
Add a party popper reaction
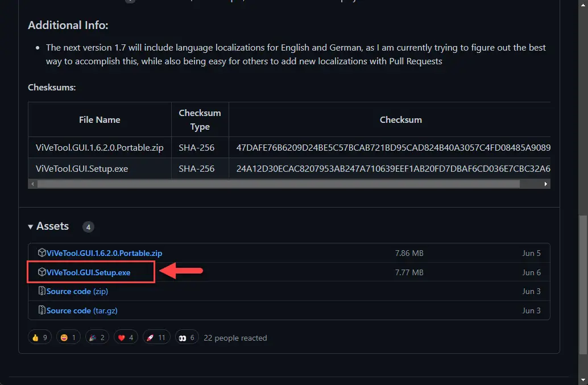[x=97, y=337]
